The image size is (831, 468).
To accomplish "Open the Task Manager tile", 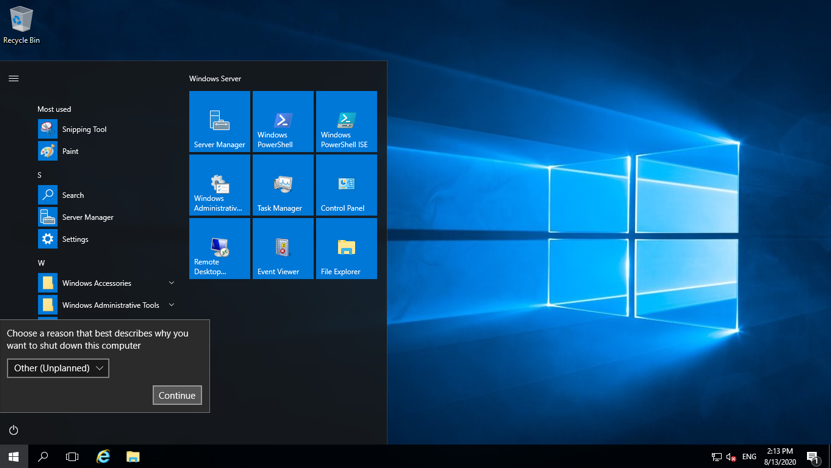I will coord(283,186).
